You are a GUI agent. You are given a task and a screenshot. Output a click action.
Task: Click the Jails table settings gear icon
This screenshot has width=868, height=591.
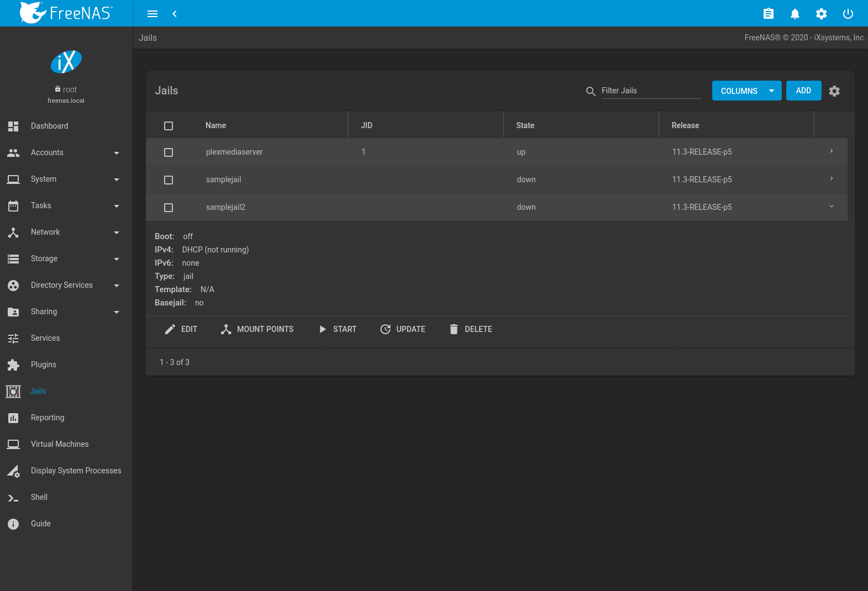(x=834, y=91)
